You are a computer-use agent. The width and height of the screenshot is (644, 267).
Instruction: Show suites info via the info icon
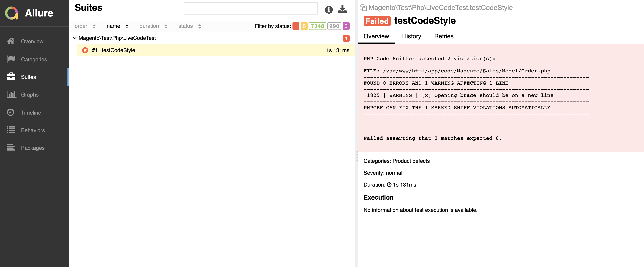(329, 10)
